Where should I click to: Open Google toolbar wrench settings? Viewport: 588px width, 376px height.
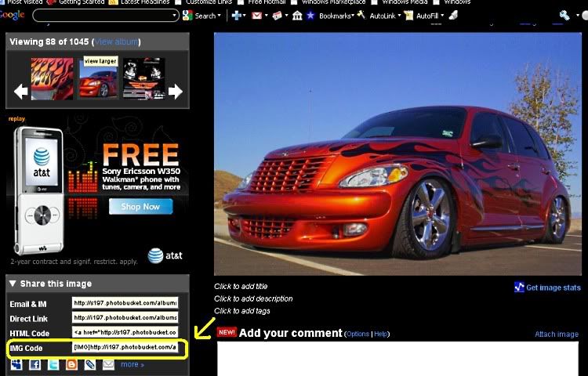pos(564,16)
